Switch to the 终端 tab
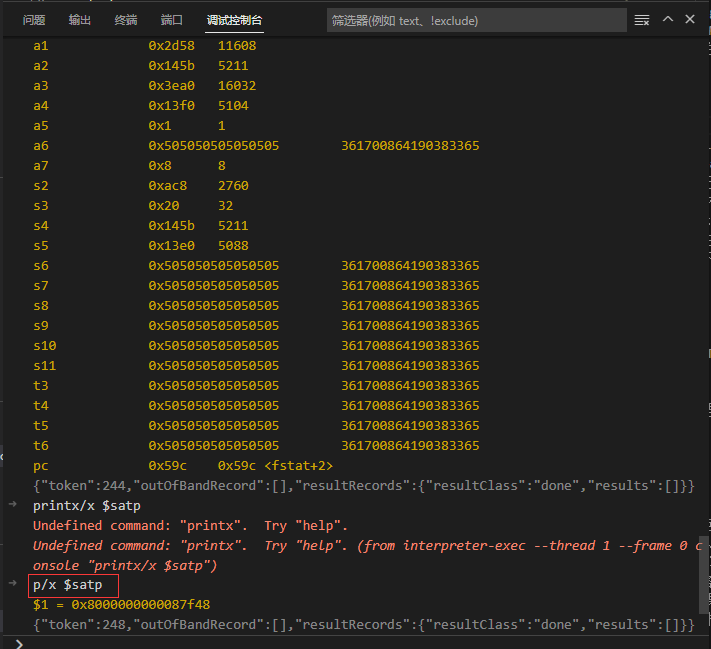This screenshot has width=711, height=649. 126,20
